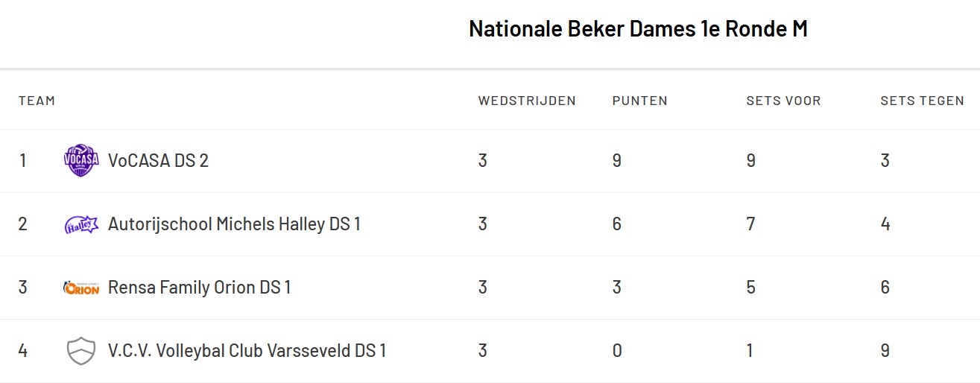Click the SETS VOOR column header
The width and height of the screenshot is (980, 383).
click(x=783, y=101)
